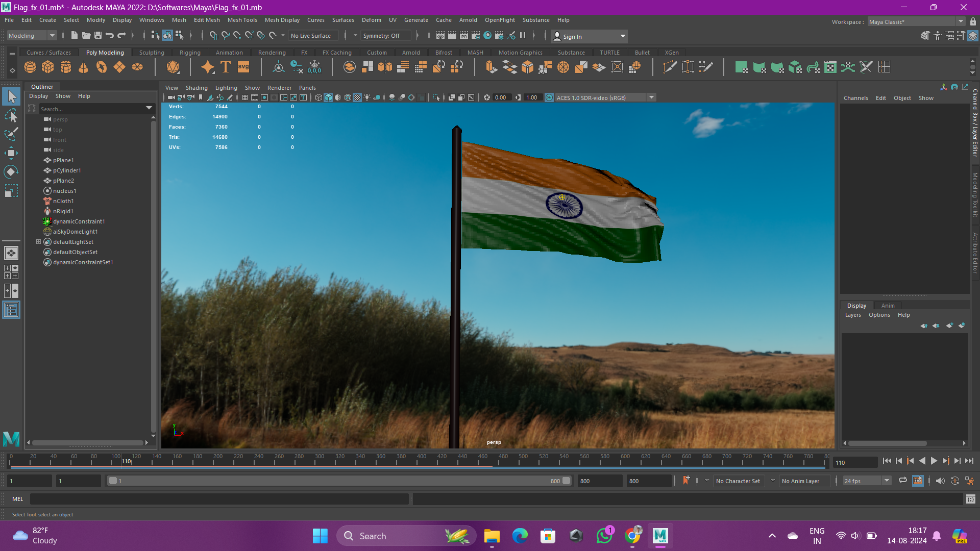This screenshot has width=980, height=551.
Task: Activate the Rotate tool in toolbox
Action: [x=11, y=172]
